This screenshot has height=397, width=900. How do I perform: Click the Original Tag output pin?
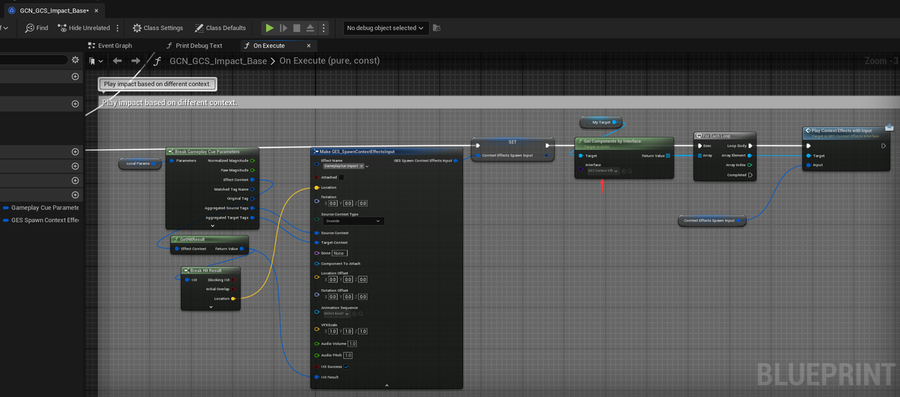tap(253, 198)
